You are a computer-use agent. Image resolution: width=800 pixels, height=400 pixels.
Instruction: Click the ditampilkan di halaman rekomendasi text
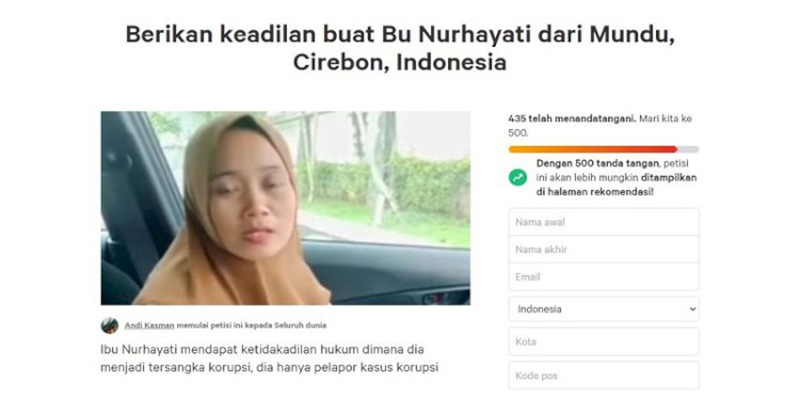coord(616,185)
